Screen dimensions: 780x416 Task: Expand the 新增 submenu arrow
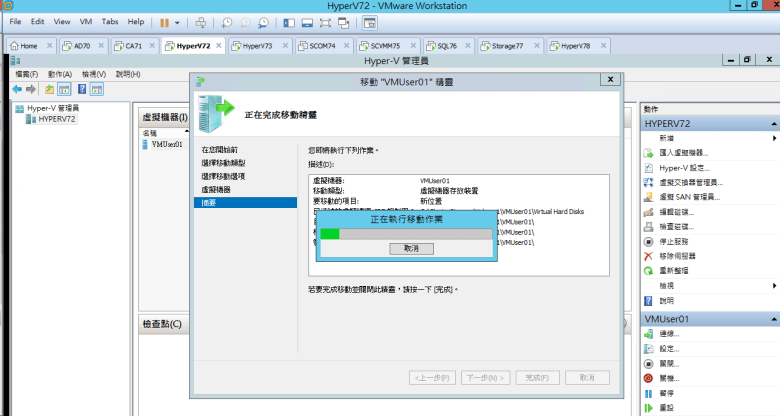tap(774, 138)
